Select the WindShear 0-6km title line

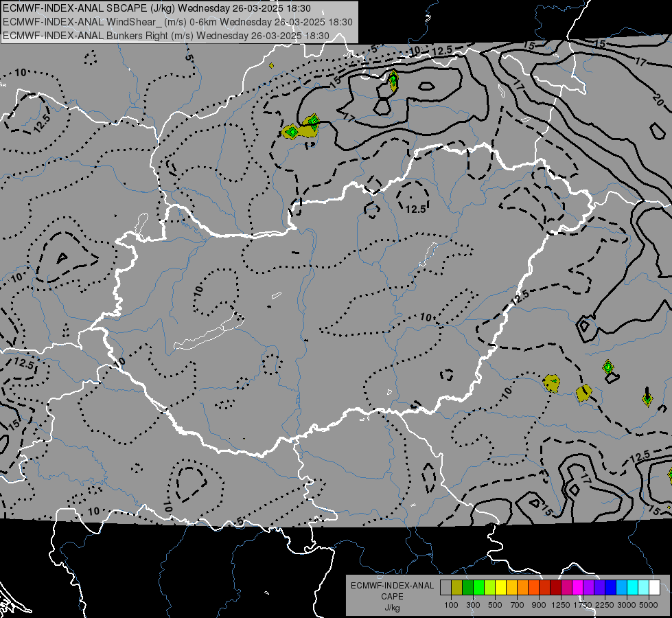click(x=177, y=22)
